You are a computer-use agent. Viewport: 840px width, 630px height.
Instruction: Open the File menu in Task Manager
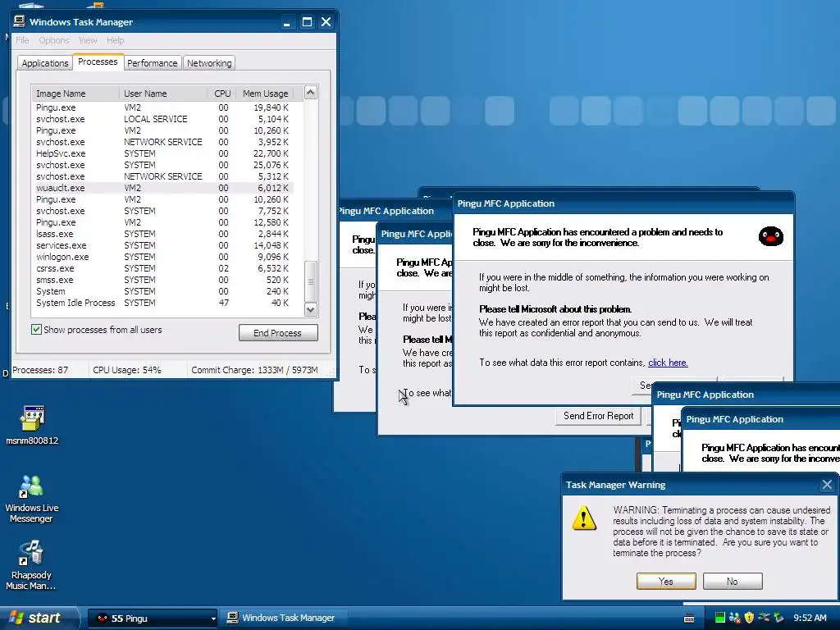22,40
